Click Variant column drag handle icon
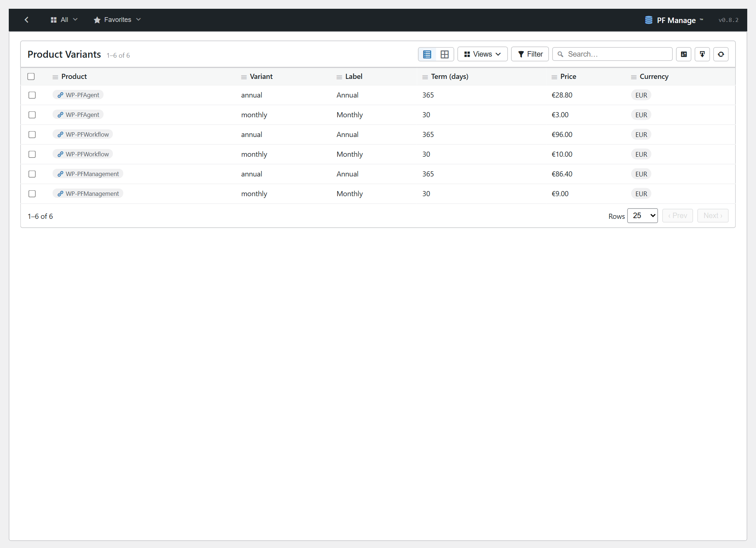 click(244, 77)
